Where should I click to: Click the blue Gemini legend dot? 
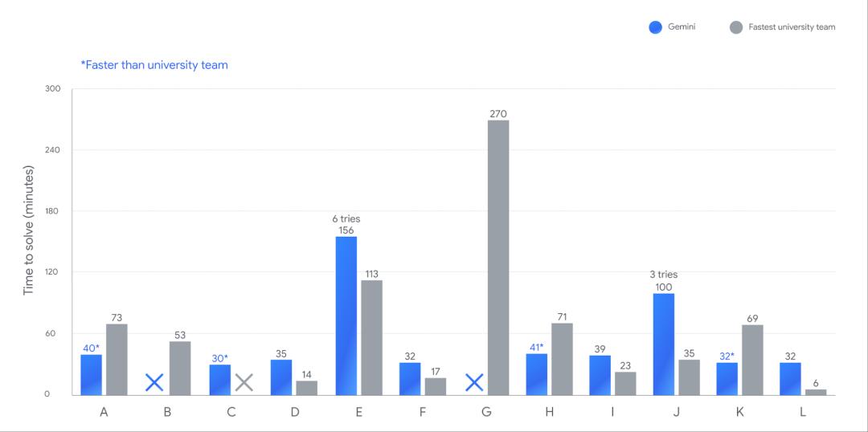(x=655, y=27)
